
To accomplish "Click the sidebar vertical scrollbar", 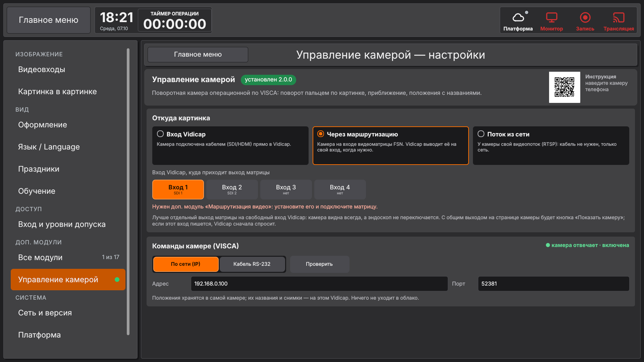I will (x=128, y=192).
